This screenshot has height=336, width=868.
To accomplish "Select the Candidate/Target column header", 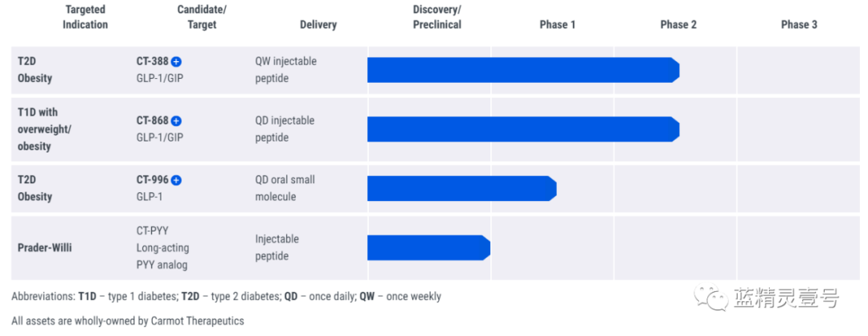I will 202,17.
